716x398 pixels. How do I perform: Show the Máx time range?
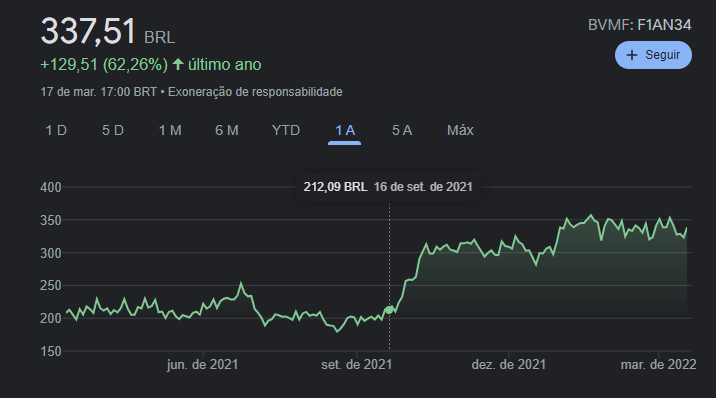click(x=460, y=131)
